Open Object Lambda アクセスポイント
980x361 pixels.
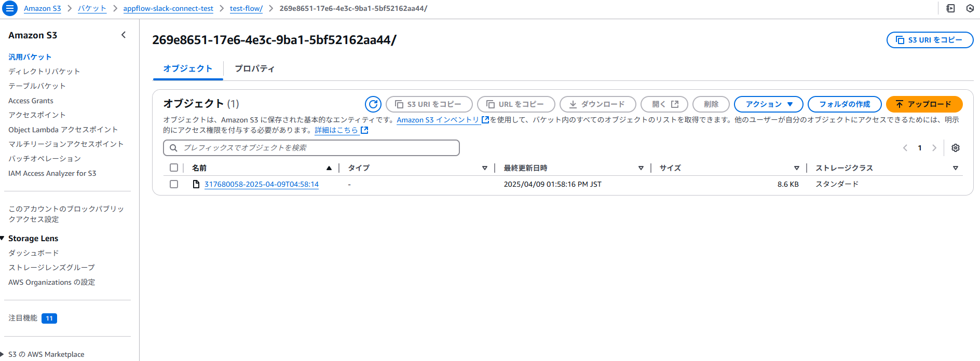click(63, 130)
